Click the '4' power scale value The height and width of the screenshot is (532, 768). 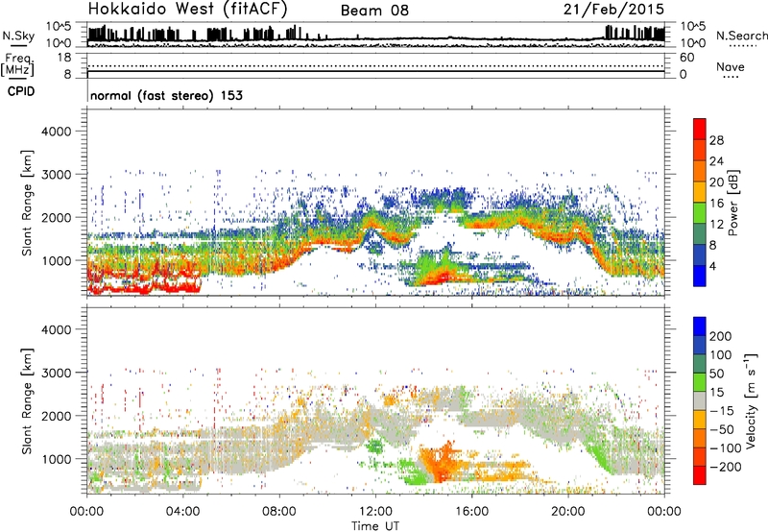(x=712, y=266)
